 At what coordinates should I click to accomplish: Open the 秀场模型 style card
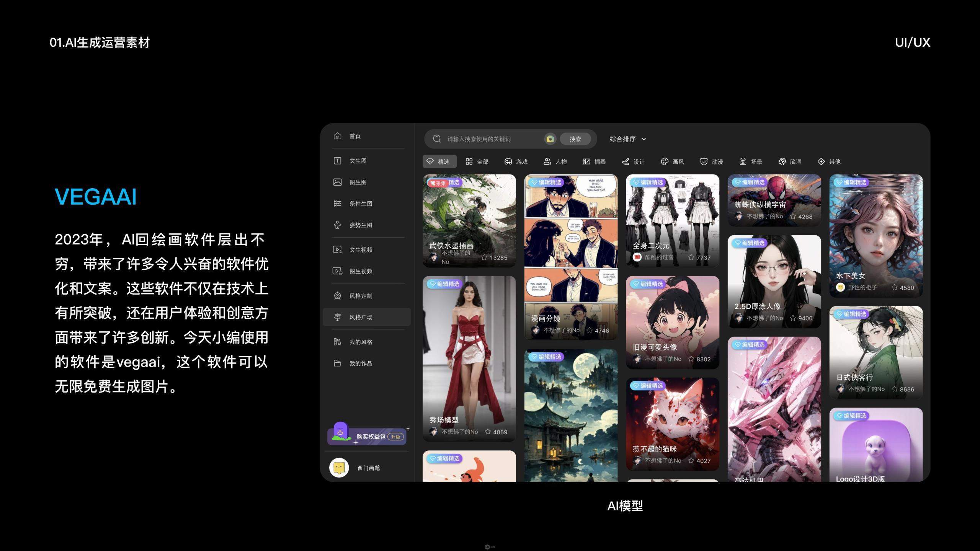(469, 359)
